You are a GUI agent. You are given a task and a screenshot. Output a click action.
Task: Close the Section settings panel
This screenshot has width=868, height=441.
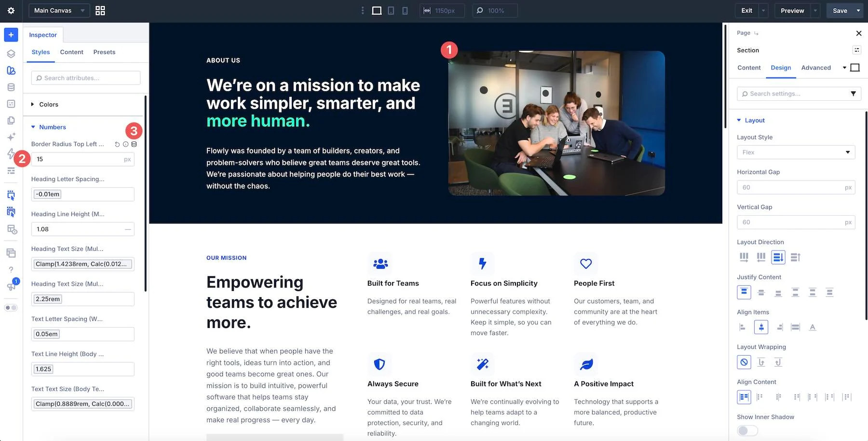click(x=858, y=33)
